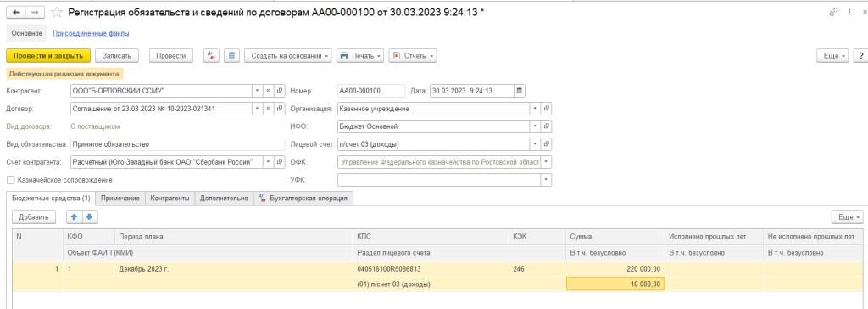Open the vertical three-dot menu in the title bar
The image size is (868, 309).
[849, 12]
